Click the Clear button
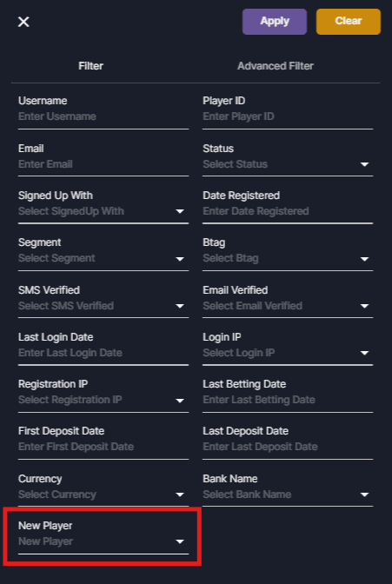Viewport: 392px width, 584px height. pos(349,22)
